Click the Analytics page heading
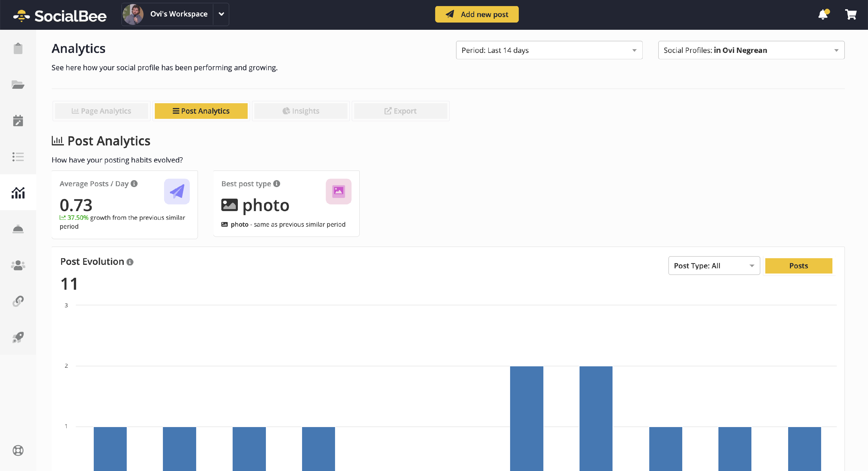Image resolution: width=868 pixels, height=471 pixels. [x=78, y=49]
